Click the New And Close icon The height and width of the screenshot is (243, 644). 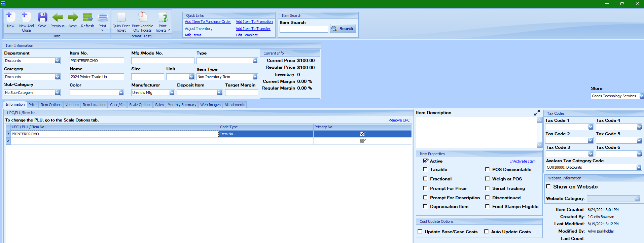26,18
